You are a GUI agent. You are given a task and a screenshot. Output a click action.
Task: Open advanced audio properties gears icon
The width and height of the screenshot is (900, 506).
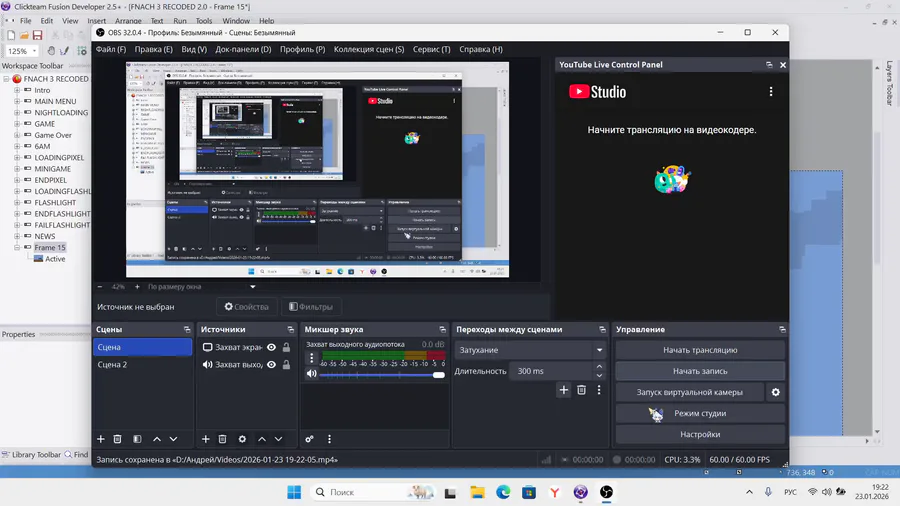tap(309, 439)
